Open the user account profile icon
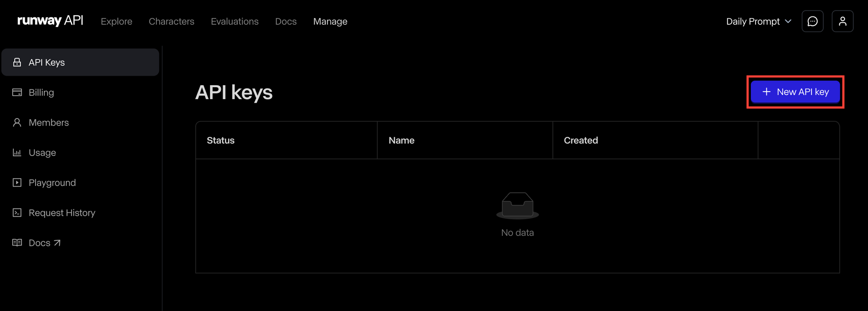 [842, 21]
